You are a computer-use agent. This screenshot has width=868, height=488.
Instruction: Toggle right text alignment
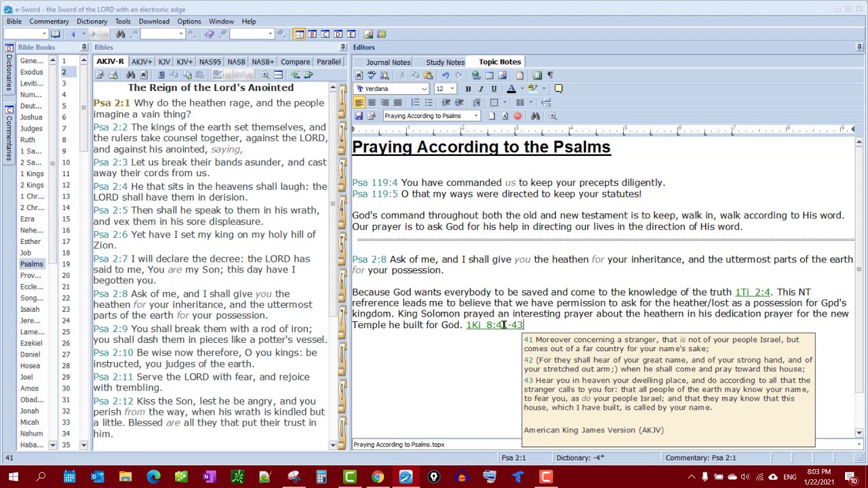pos(384,102)
